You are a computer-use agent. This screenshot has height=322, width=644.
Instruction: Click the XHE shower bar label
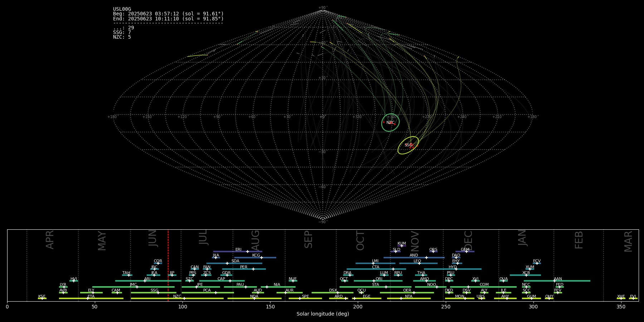(x=621, y=297)
